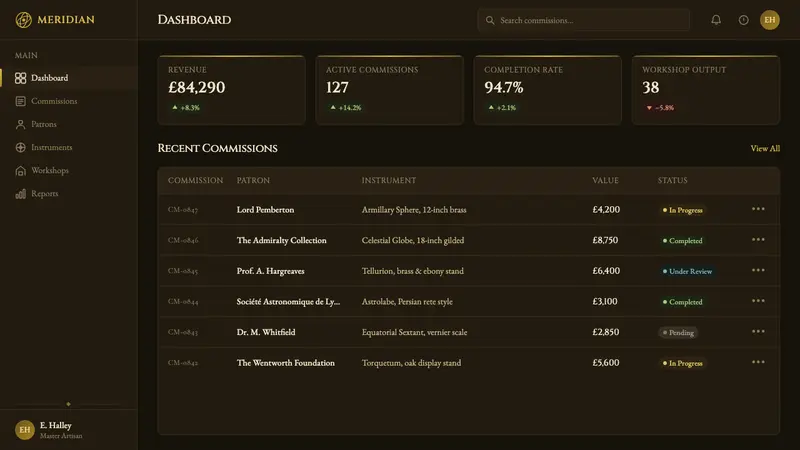Click the Commission column header
The height and width of the screenshot is (450, 800).
point(195,181)
